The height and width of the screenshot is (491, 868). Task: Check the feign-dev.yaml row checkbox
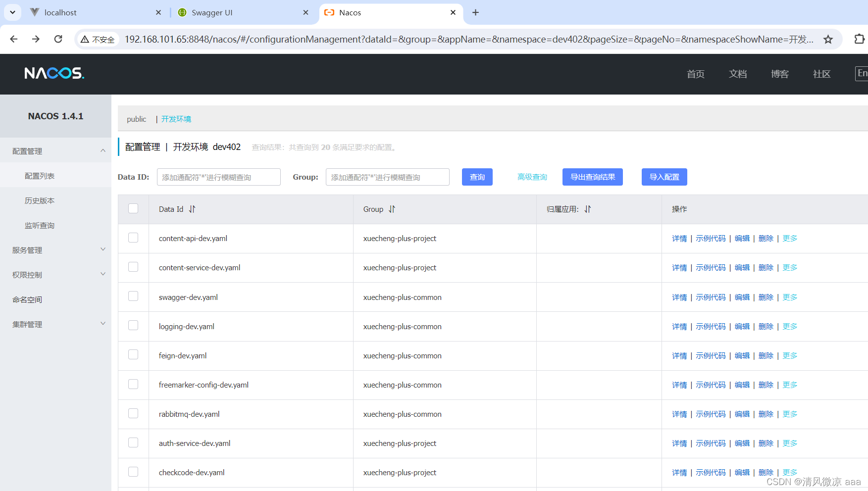point(133,354)
